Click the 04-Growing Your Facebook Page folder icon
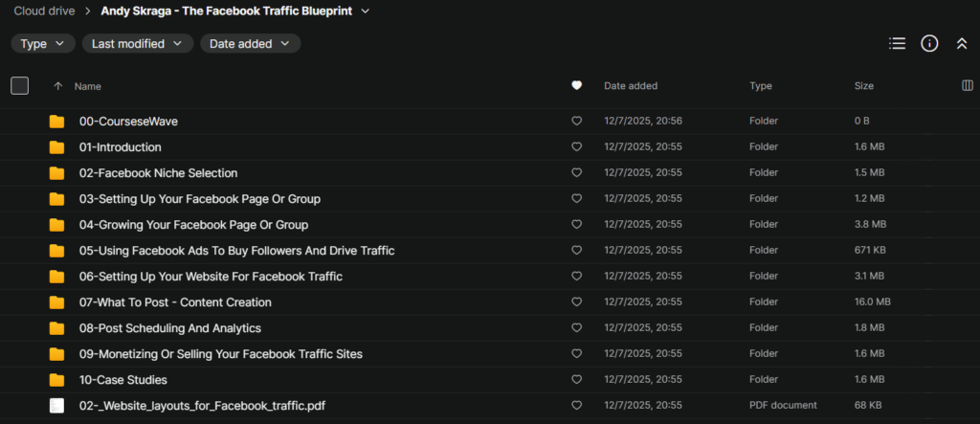The image size is (980, 424). [x=56, y=225]
